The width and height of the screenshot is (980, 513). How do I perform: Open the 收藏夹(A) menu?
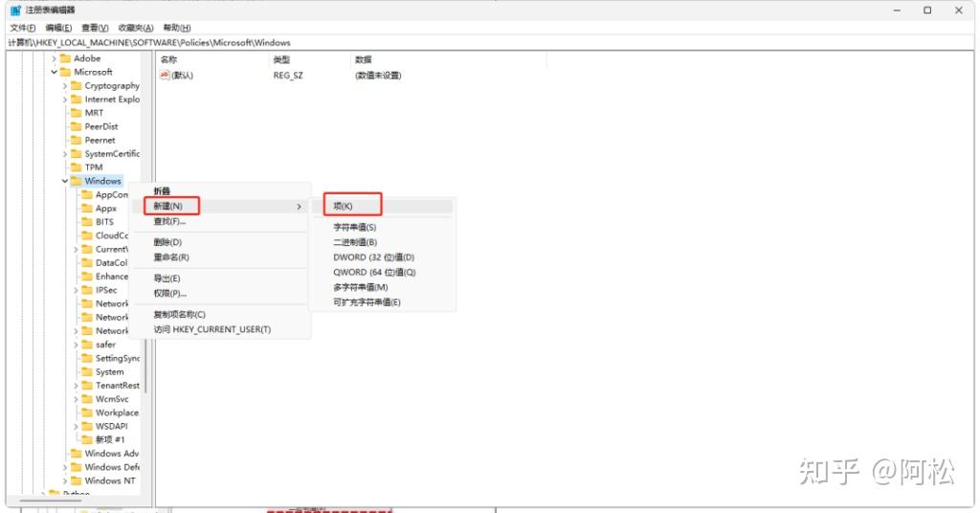click(135, 28)
